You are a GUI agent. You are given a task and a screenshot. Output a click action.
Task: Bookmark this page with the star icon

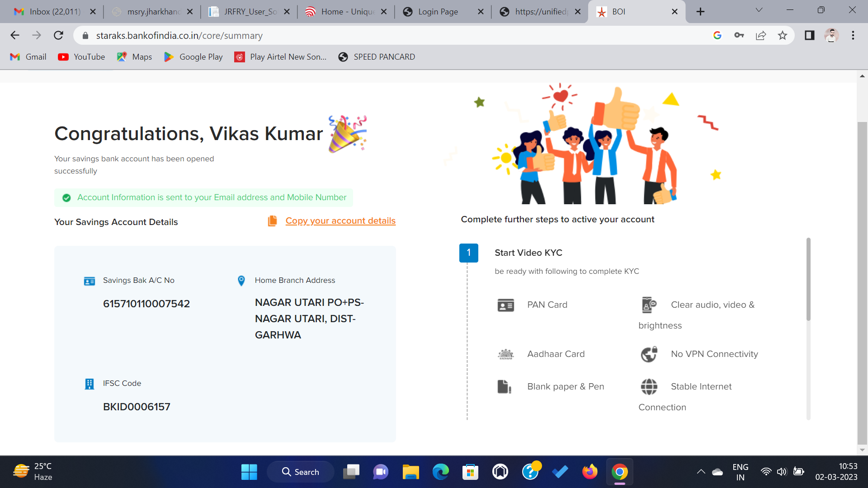pyautogui.click(x=783, y=35)
